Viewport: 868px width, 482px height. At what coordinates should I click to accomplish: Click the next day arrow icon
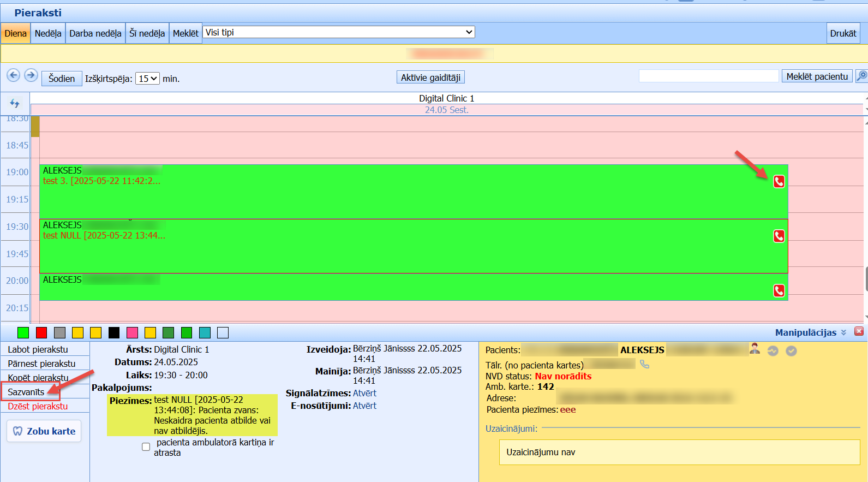pyautogui.click(x=31, y=75)
